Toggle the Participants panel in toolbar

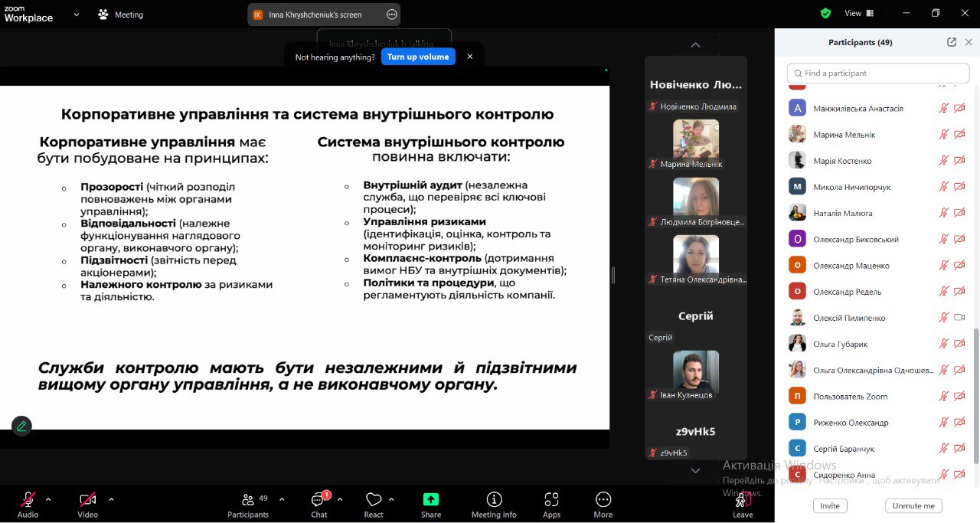coord(248,500)
